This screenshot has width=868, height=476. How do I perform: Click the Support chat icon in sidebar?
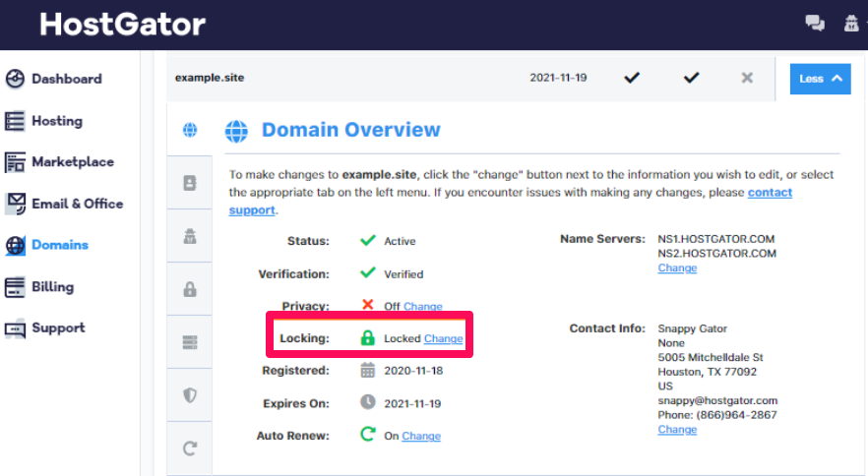point(15,328)
